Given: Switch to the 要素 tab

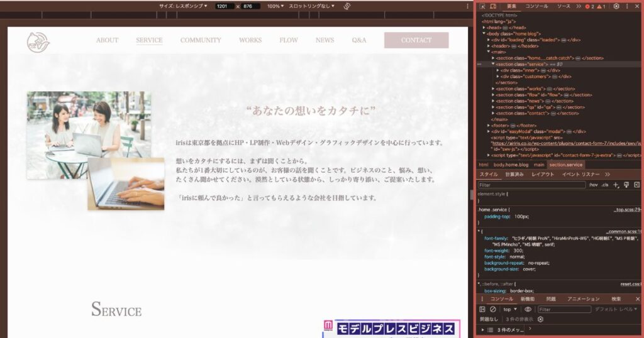Looking at the screenshot, I should click(x=511, y=6).
